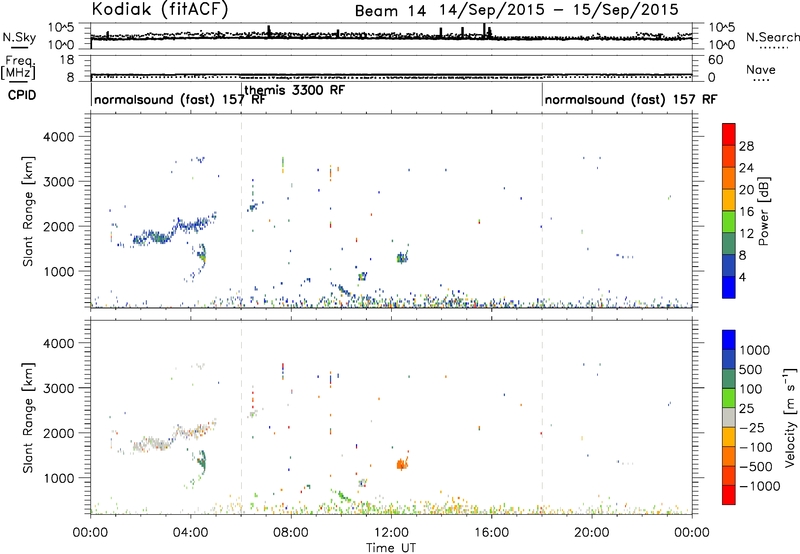This screenshot has height=554, width=800.
Task: Click the '28' Power colorbar tick label
Action: tap(746, 146)
